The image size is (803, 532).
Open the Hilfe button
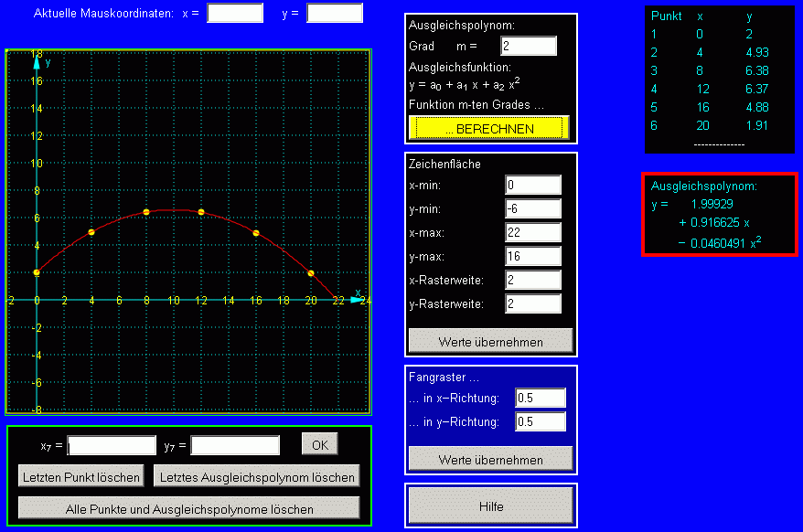[490, 505]
